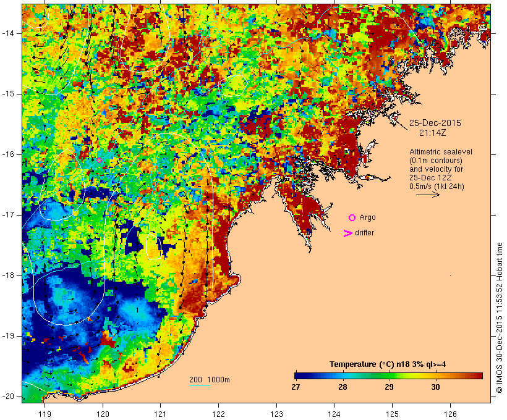Click the 0.5m/s velocity scale arrow
This screenshot has width=507, height=420.
tap(428, 195)
